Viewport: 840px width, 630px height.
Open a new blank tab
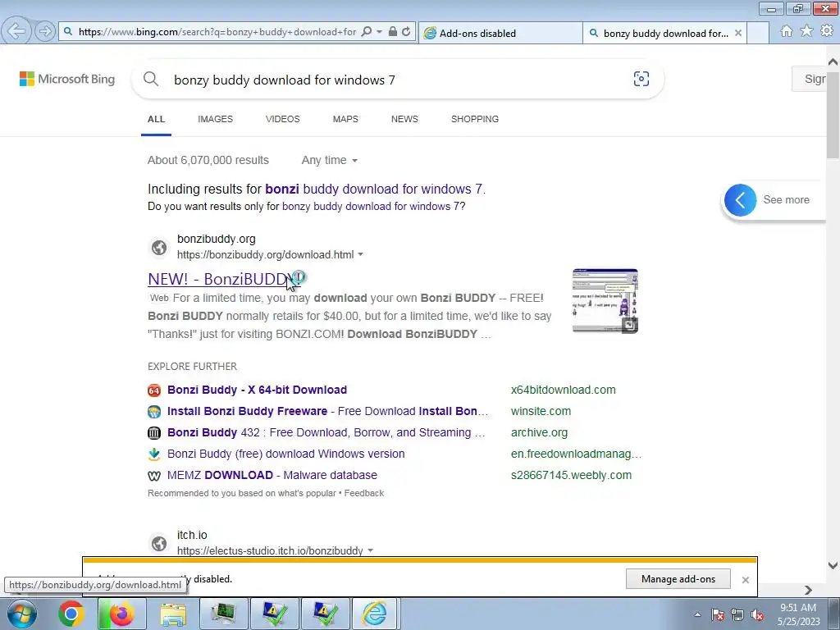[x=758, y=33]
